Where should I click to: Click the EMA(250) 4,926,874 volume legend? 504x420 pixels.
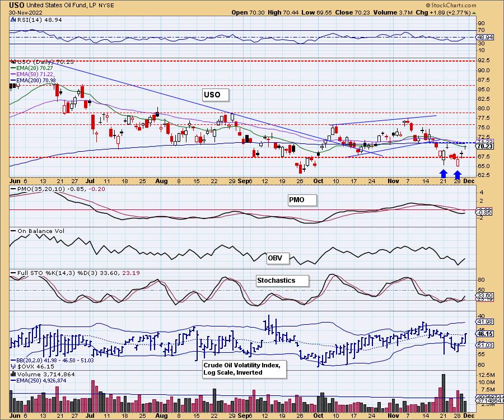pos(39,380)
